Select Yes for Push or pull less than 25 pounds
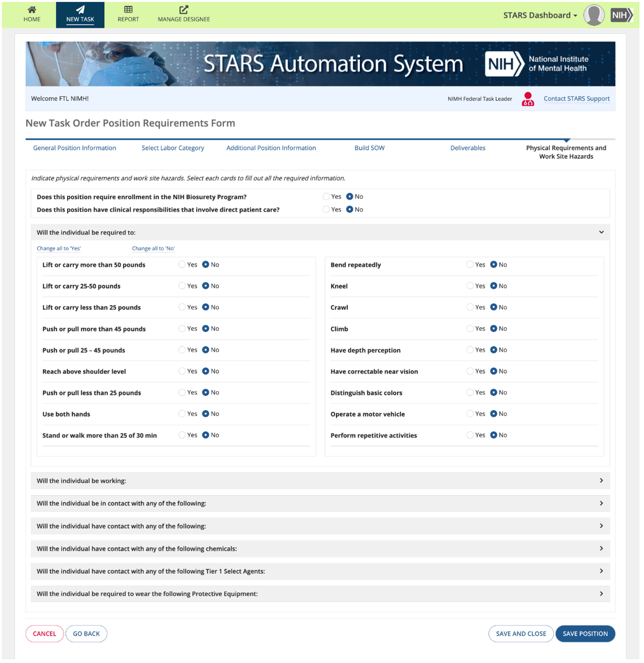This screenshot has width=644, height=663. 182,393
